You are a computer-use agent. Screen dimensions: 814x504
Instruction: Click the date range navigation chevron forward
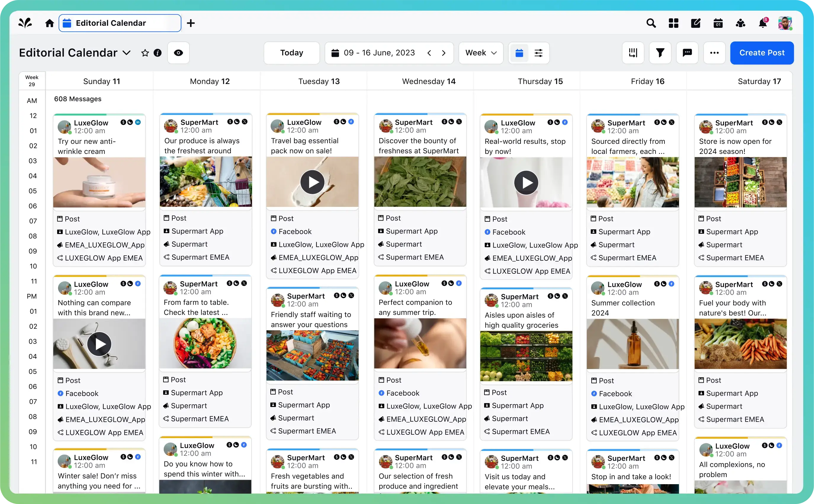pos(444,53)
